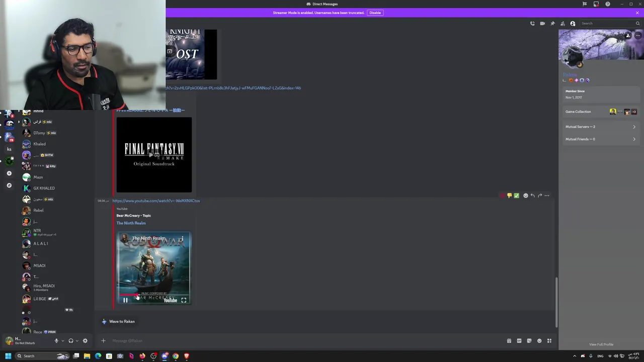
Task: Click the Search field in chat header
Action: point(610,23)
